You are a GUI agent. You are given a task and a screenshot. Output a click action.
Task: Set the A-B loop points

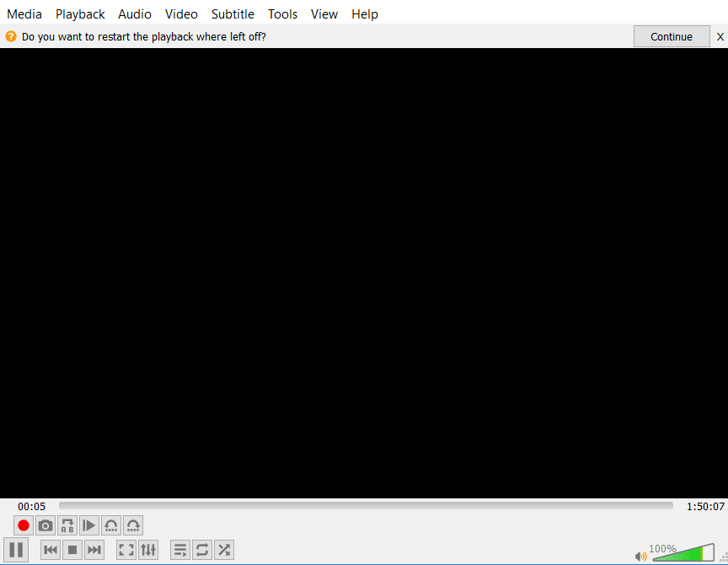[67, 525]
